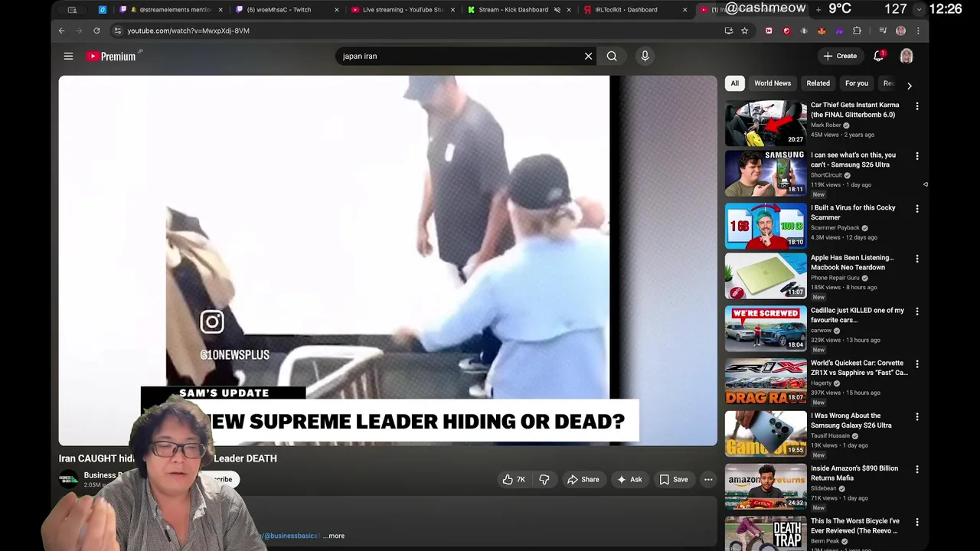Open the browser profile avatar
The width and height of the screenshot is (980, 551).
tap(900, 31)
